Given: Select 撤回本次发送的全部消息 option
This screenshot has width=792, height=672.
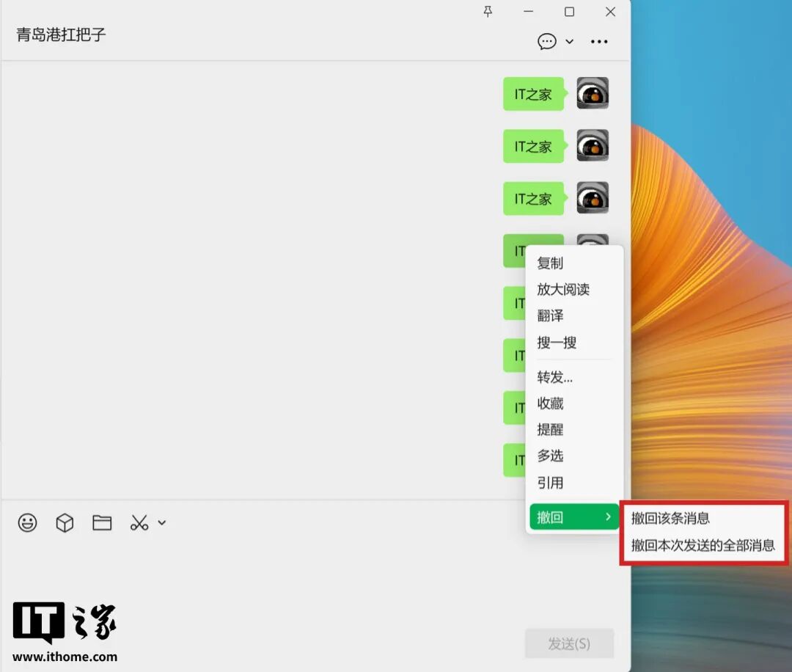Looking at the screenshot, I should click(x=703, y=546).
